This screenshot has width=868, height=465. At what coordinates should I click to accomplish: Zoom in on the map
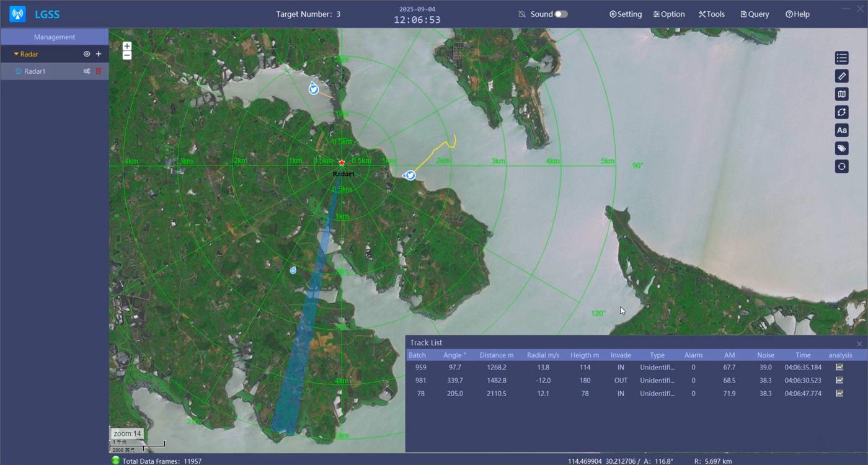(x=127, y=46)
